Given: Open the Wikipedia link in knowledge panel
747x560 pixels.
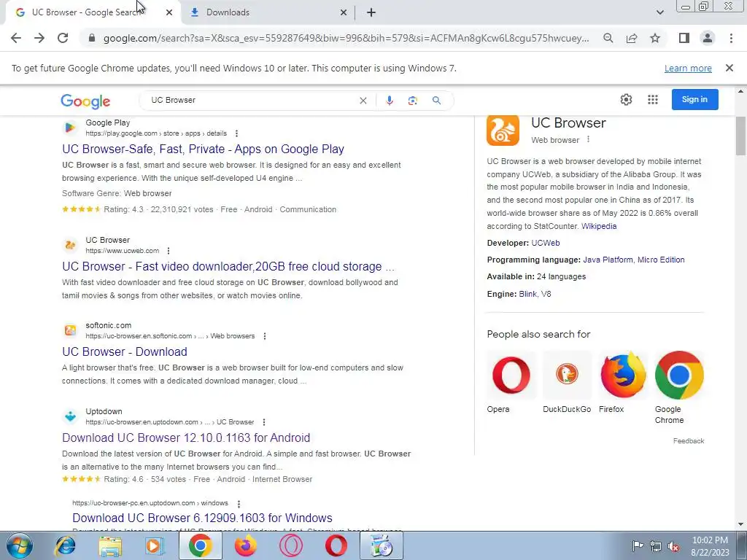Looking at the screenshot, I should click(599, 226).
